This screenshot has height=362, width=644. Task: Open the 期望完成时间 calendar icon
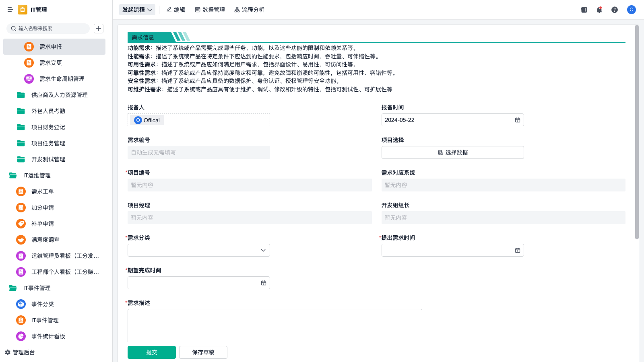click(264, 283)
